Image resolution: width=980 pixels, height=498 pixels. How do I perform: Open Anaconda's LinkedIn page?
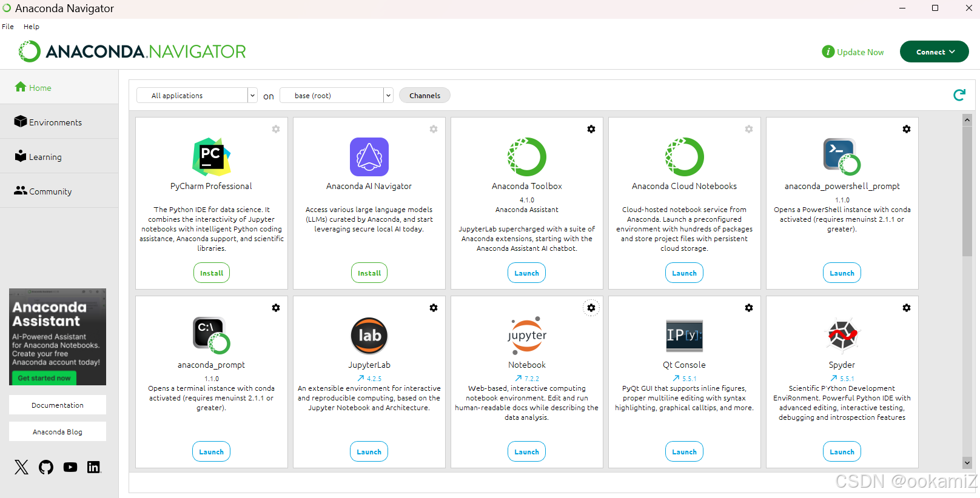(93, 467)
